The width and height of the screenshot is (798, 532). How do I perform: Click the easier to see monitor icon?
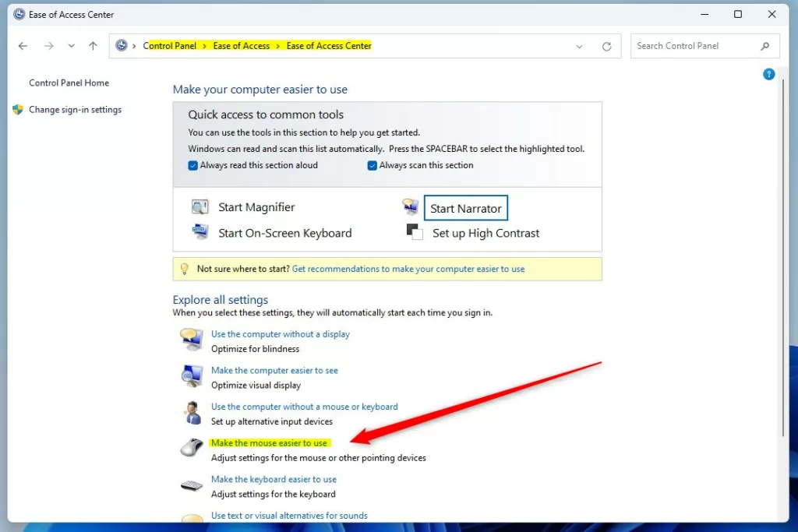192,376
